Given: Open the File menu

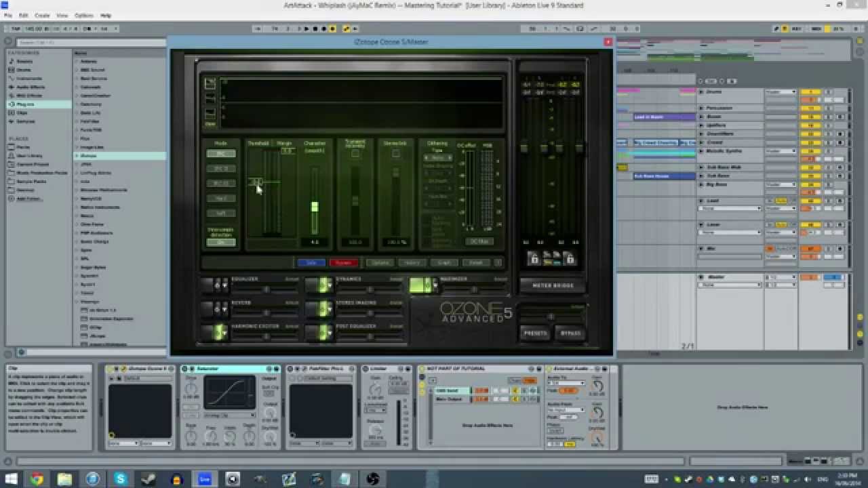Looking at the screenshot, I should (x=8, y=15).
